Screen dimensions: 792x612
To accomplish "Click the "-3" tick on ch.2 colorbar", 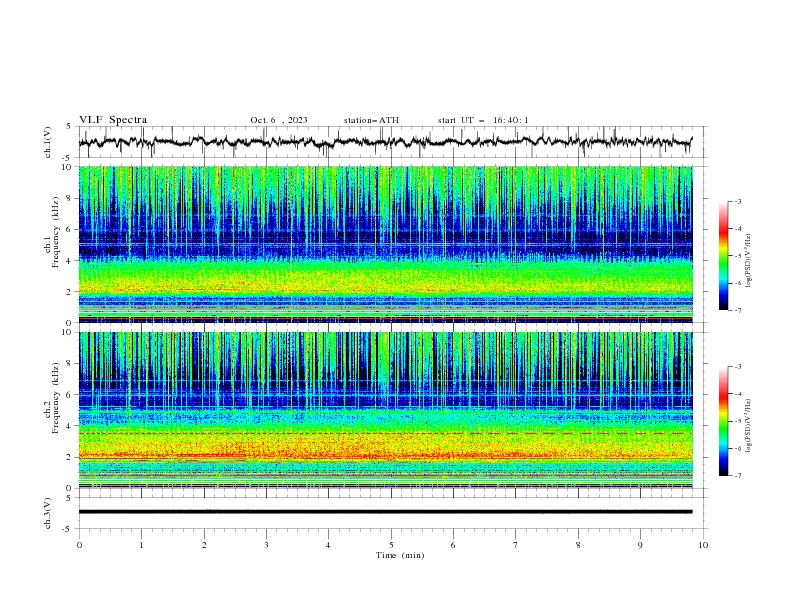I will coord(737,367).
